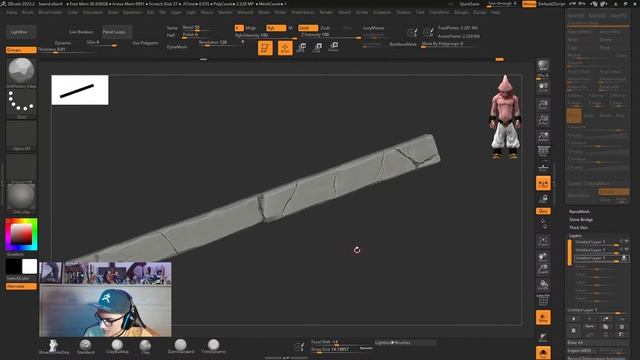Viewport: 640px width, 360px height.
Task: Adjust the Draw Size slider
Action: pos(341,349)
